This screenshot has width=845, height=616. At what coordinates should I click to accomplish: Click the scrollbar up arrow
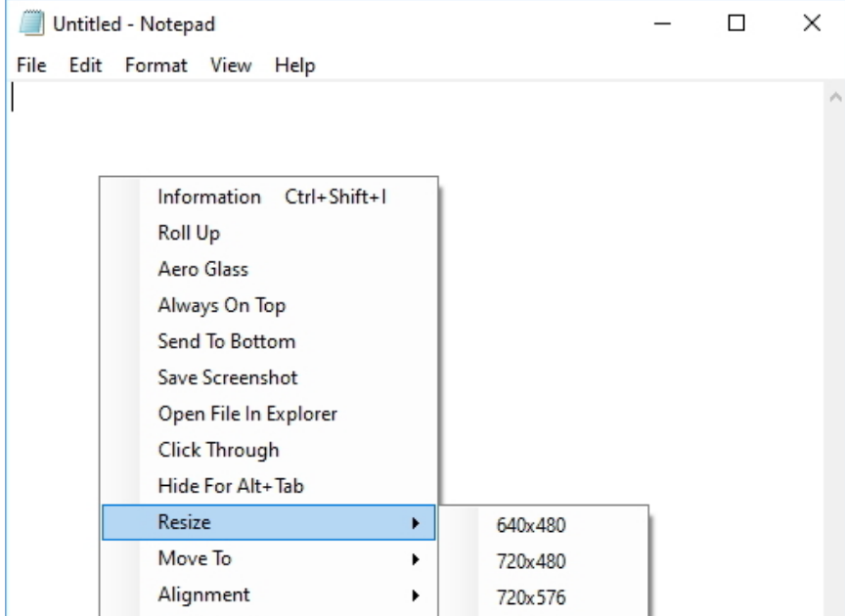(x=834, y=99)
